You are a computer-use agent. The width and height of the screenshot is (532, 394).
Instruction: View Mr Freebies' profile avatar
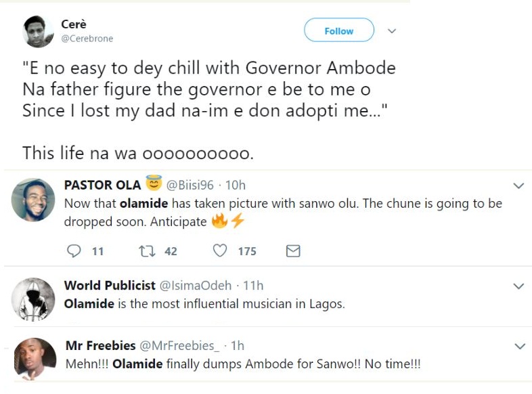35,359
